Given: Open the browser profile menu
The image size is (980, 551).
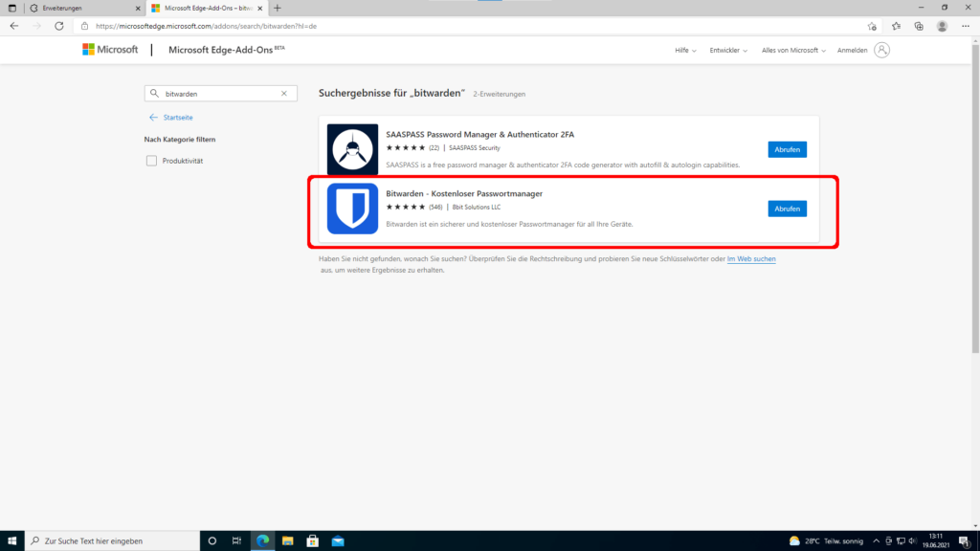Looking at the screenshot, I should pyautogui.click(x=942, y=26).
